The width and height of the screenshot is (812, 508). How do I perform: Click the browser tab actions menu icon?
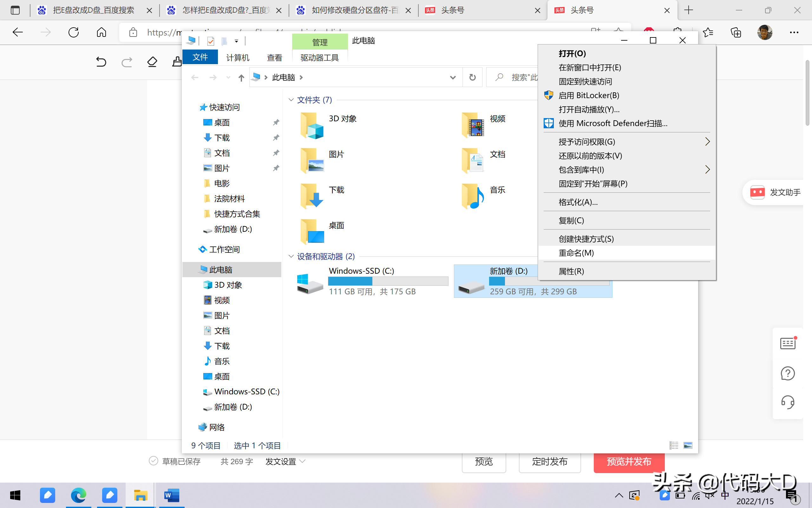pos(15,10)
